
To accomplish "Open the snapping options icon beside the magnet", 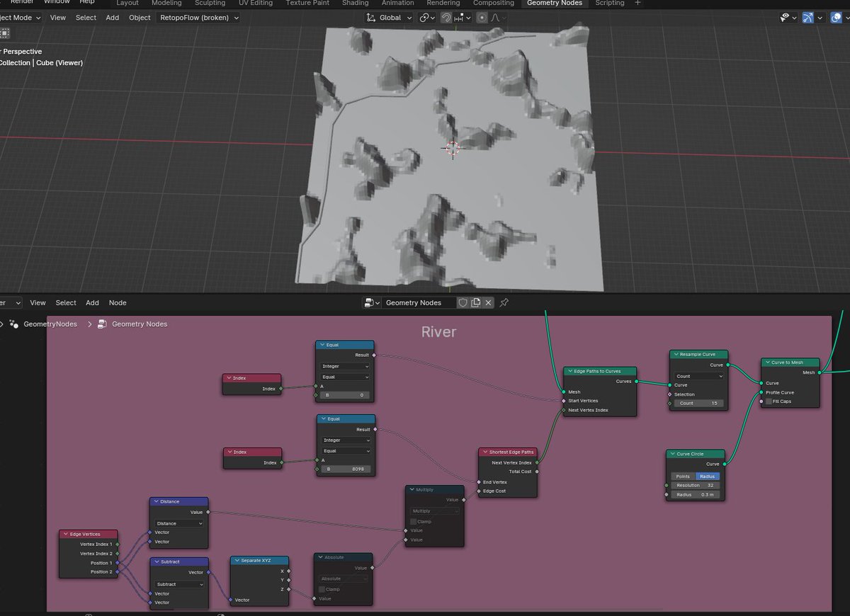I will [463, 18].
